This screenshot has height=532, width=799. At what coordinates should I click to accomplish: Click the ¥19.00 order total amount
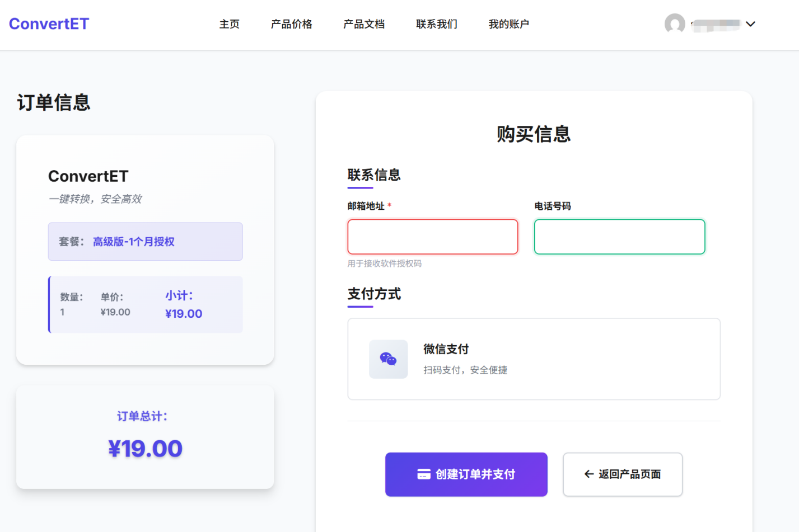click(145, 449)
